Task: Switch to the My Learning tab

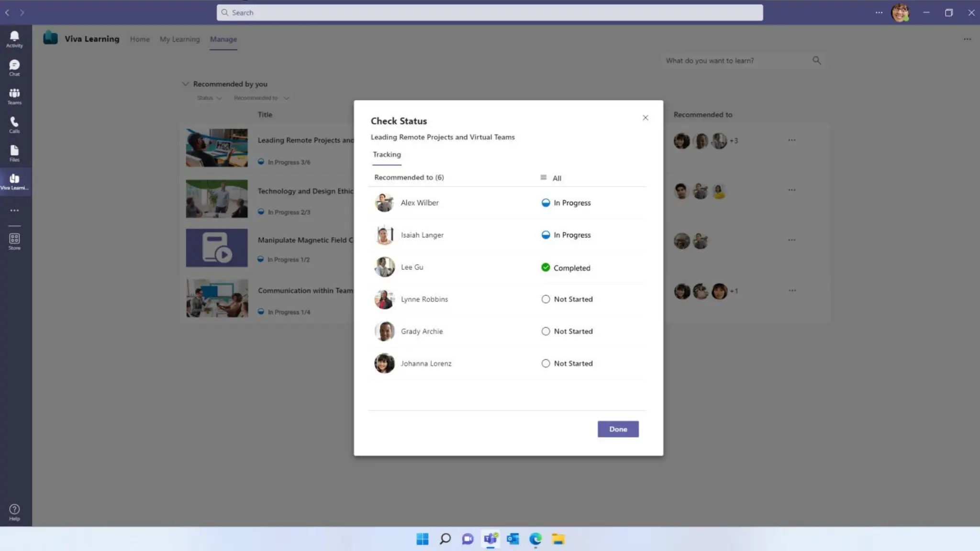Action: [x=179, y=39]
